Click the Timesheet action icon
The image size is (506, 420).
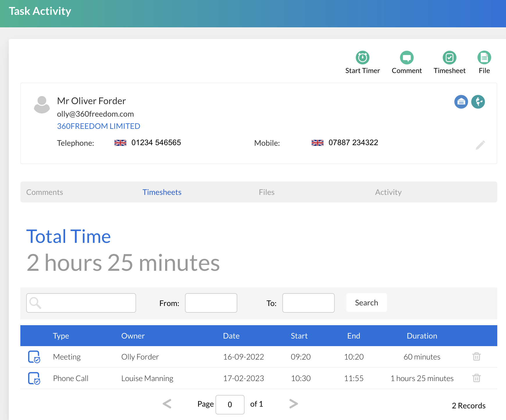pos(449,58)
